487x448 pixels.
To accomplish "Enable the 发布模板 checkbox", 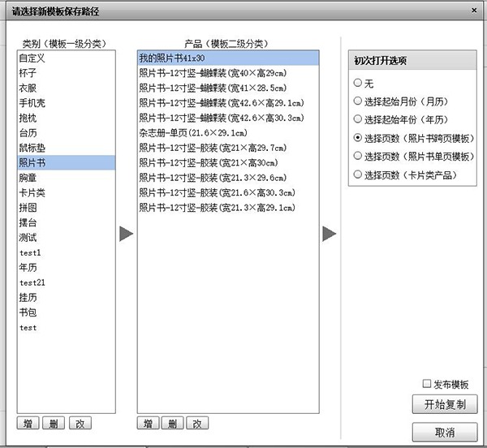I will coord(427,384).
